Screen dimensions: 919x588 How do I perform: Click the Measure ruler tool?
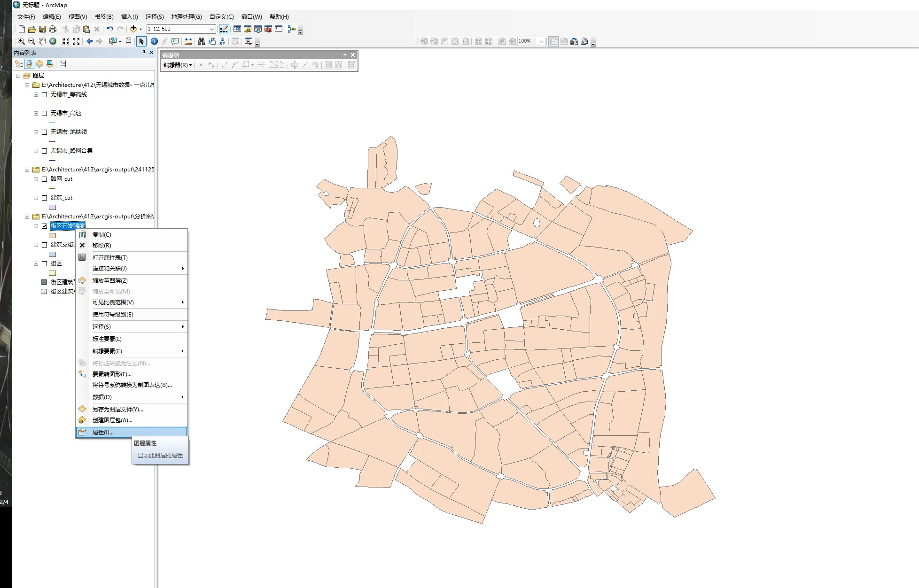[188, 41]
